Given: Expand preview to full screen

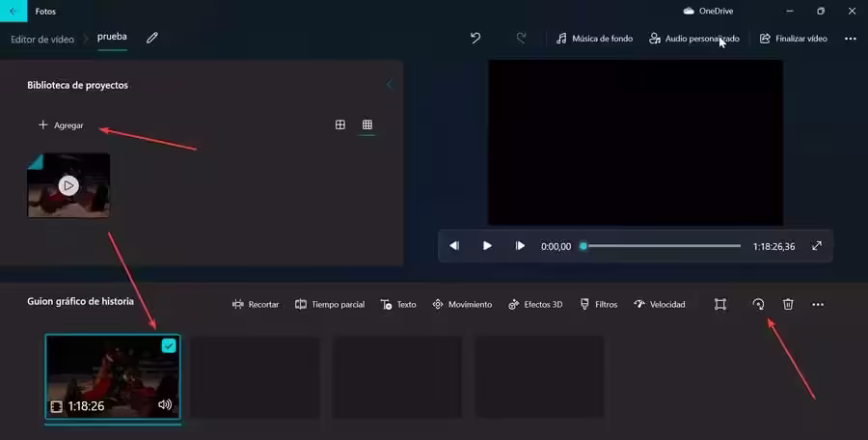Looking at the screenshot, I should coord(817,245).
